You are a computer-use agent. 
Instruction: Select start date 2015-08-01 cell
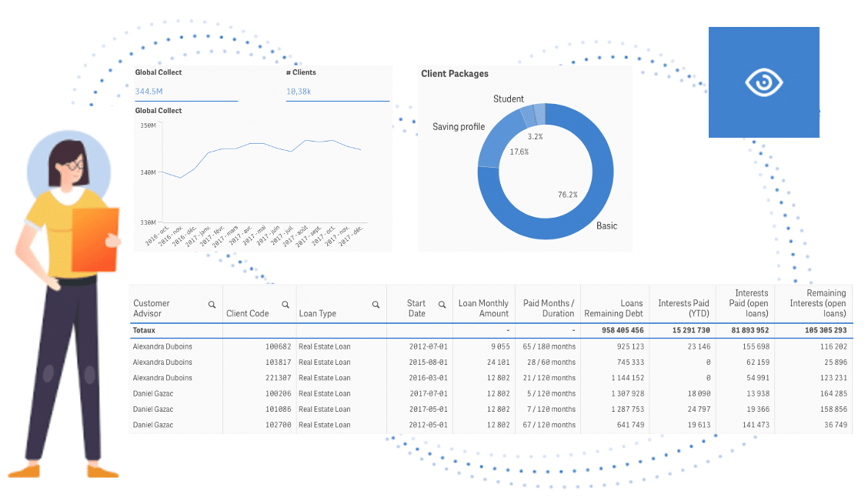click(428, 362)
